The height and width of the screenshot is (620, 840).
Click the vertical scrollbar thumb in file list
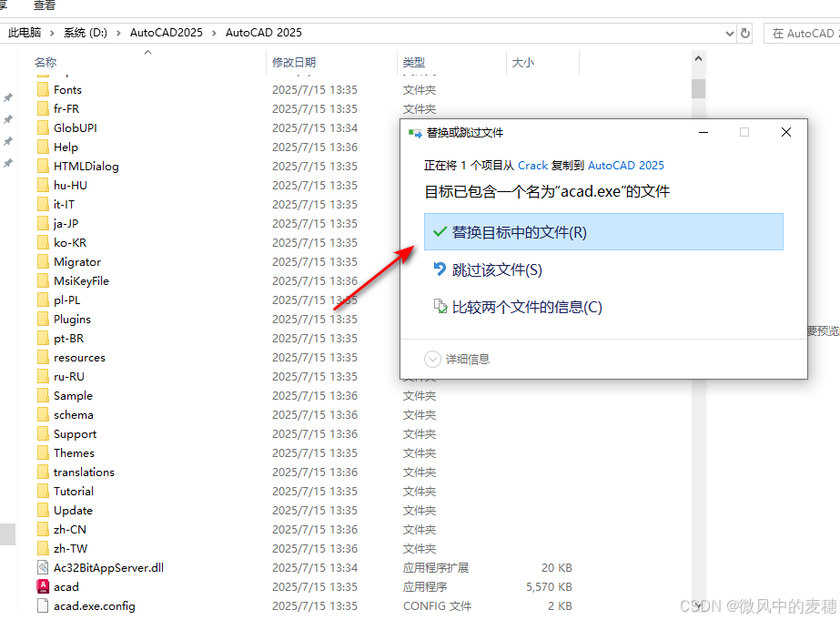[698, 88]
